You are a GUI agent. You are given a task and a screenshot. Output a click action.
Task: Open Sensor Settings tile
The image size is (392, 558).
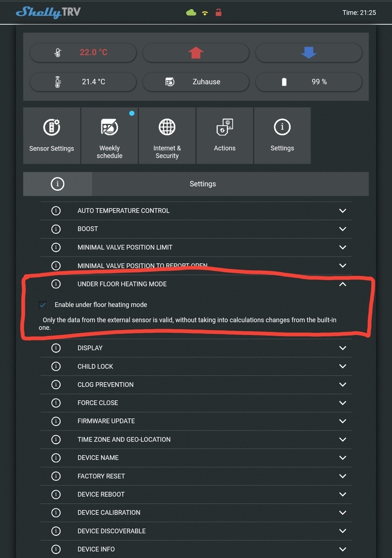52,135
